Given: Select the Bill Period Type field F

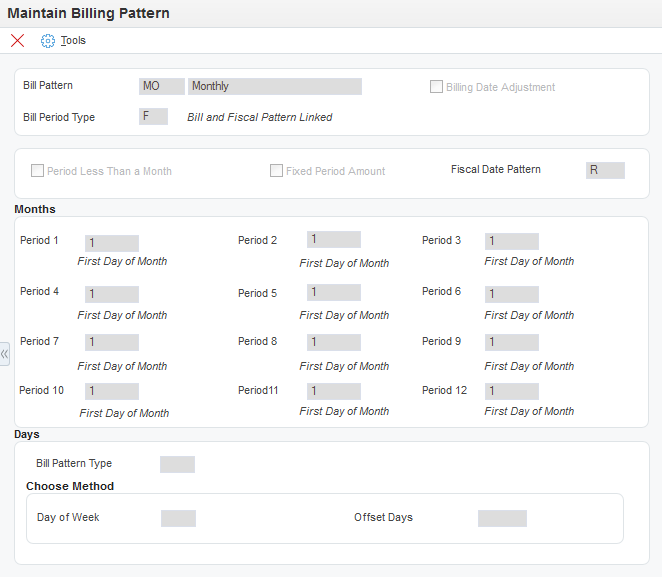Looking at the screenshot, I should [153, 116].
